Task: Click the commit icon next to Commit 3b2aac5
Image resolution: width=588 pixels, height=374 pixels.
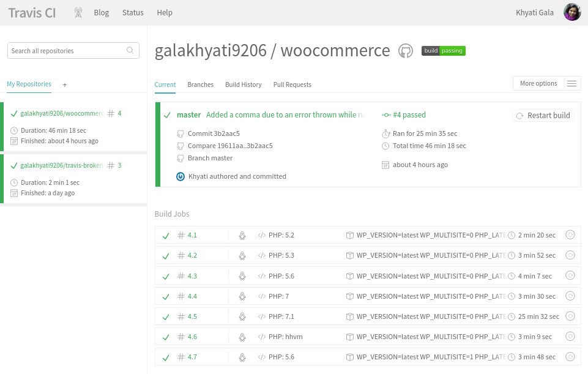Action: (x=182, y=133)
